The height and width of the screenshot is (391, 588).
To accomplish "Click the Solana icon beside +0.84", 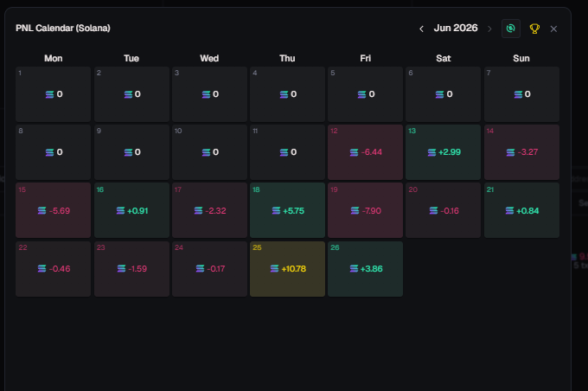I will [509, 211].
